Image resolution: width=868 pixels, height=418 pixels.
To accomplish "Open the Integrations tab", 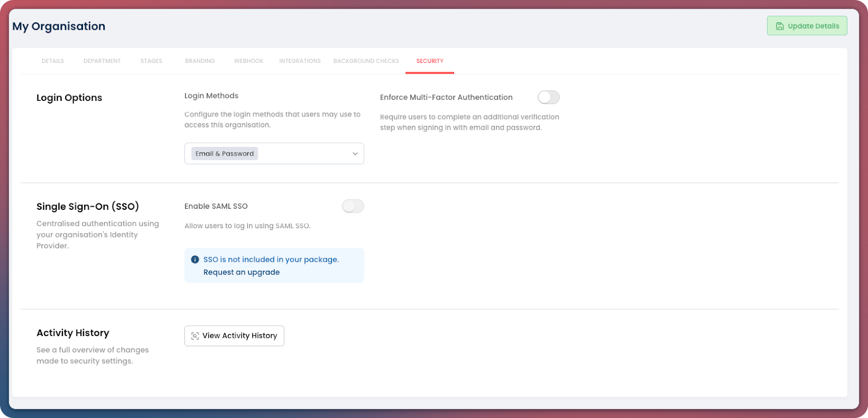I will [x=300, y=61].
